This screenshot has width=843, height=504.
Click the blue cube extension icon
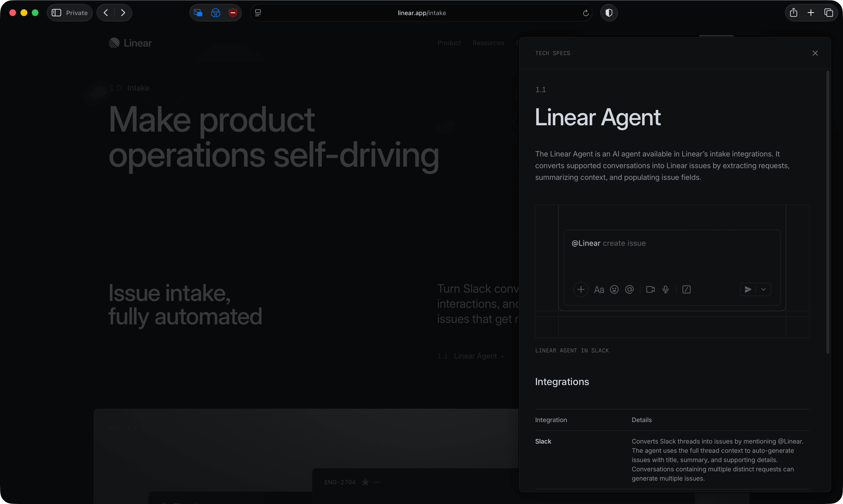(x=216, y=13)
